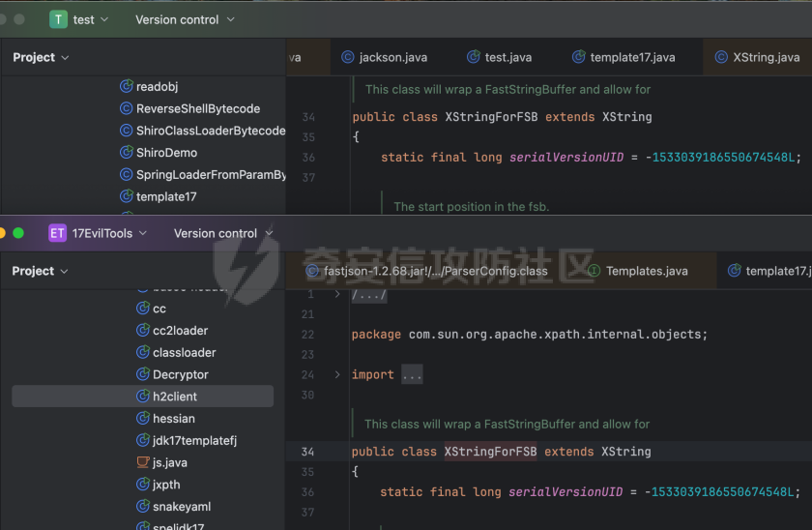Open the 17EvilTools project dropdown
This screenshot has width=812, height=530.
coord(108,234)
